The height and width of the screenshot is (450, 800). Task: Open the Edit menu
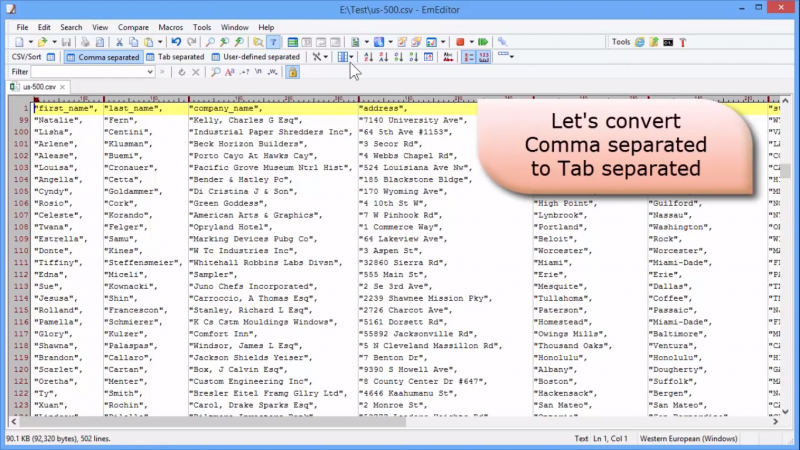(x=44, y=27)
